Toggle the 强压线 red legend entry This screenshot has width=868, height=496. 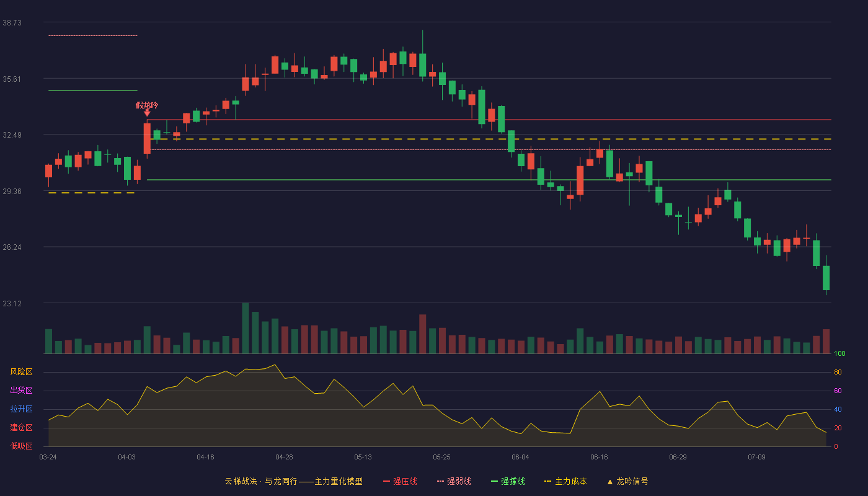pos(400,481)
